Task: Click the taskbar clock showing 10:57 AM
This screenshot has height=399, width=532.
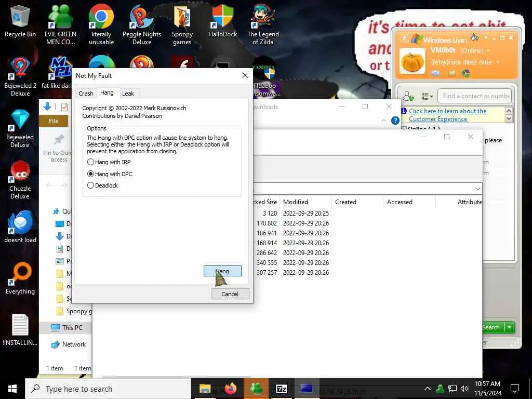Action: pos(487,389)
